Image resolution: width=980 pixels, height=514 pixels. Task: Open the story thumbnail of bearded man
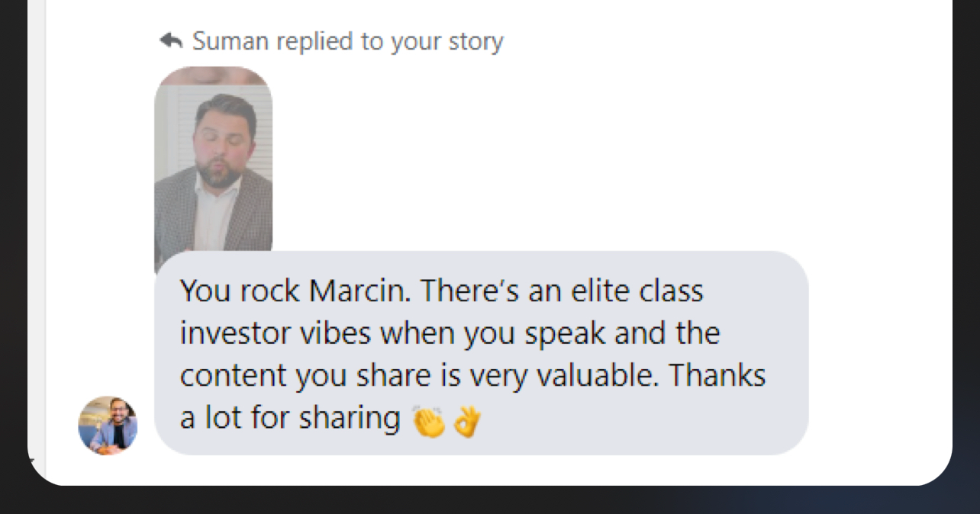pyautogui.click(x=213, y=168)
